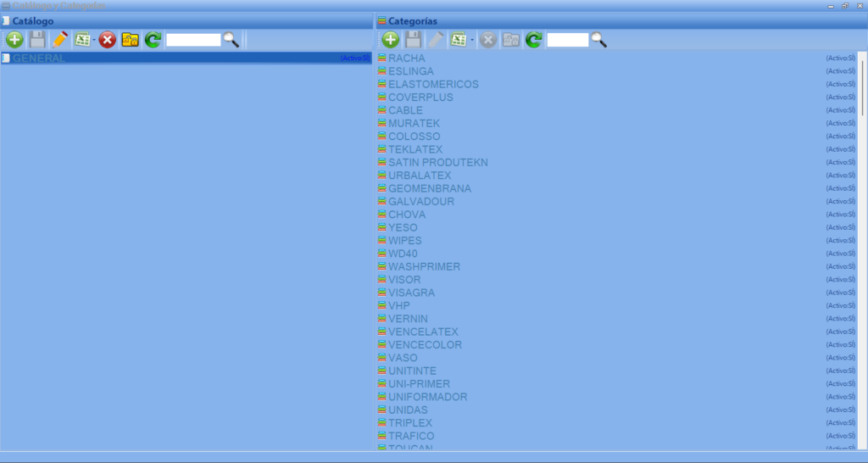Search categories with magnifier icon
Image resolution: width=868 pixels, height=463 pixels.
click(599, 40)
